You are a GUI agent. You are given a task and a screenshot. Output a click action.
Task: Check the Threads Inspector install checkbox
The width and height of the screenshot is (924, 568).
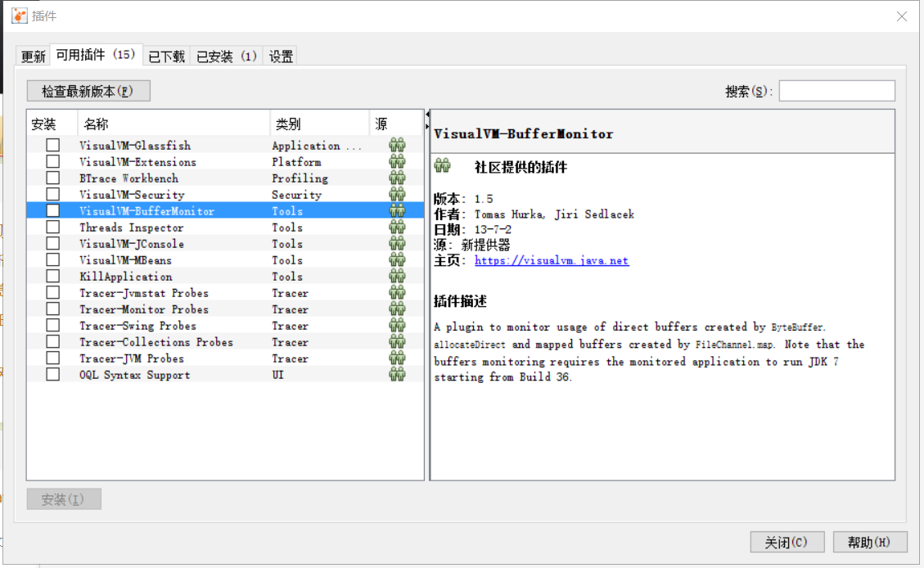click(x=53, y=227)
